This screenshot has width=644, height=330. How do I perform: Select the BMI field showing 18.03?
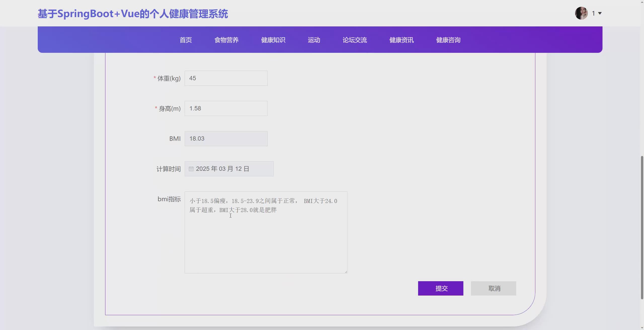[x=226, y=138]
